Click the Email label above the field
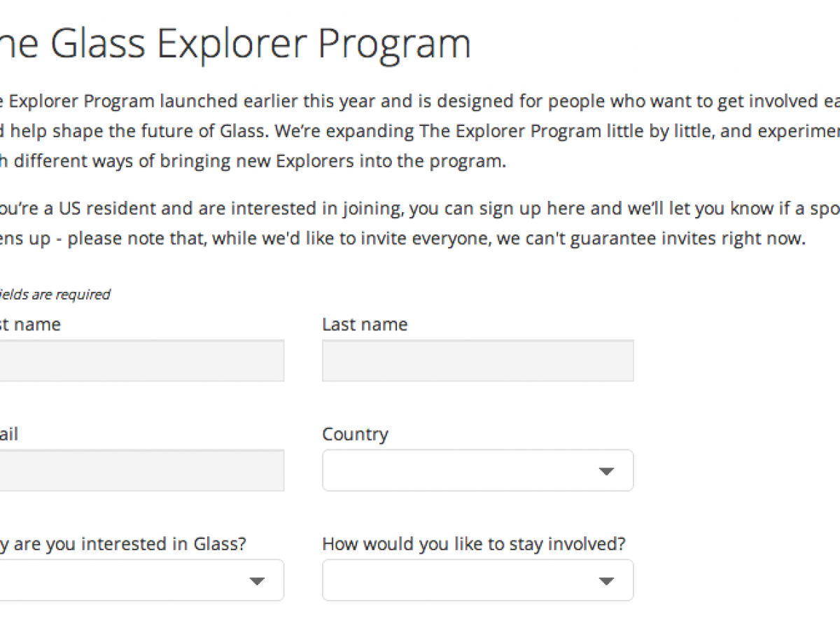 (8, 435)
